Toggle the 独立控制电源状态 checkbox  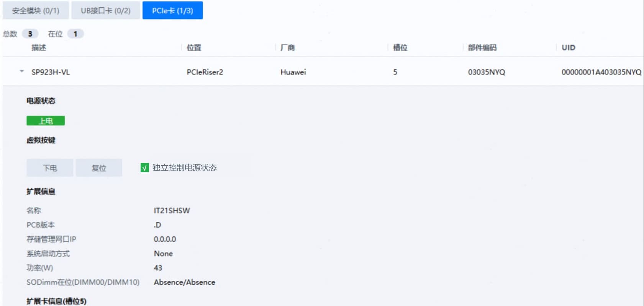[144, 168]
